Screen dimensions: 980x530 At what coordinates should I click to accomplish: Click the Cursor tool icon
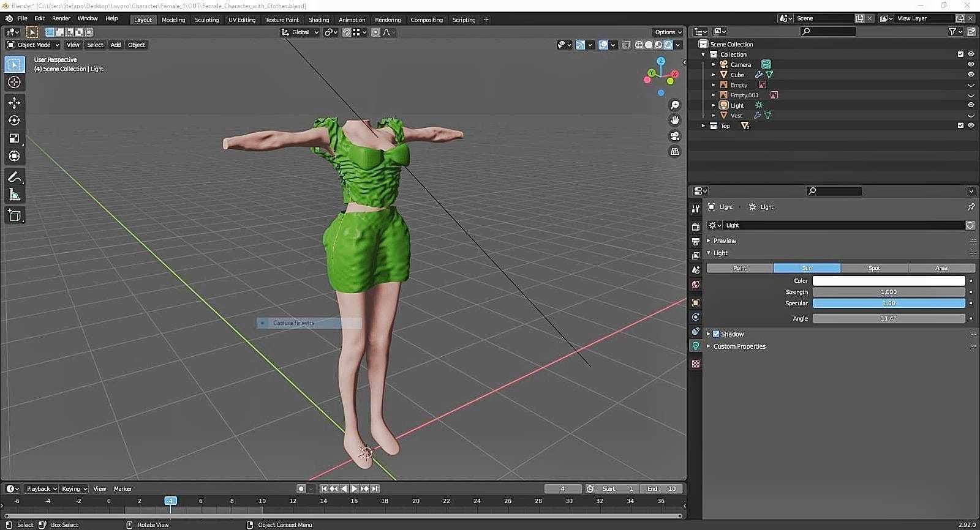coord(14,82)
